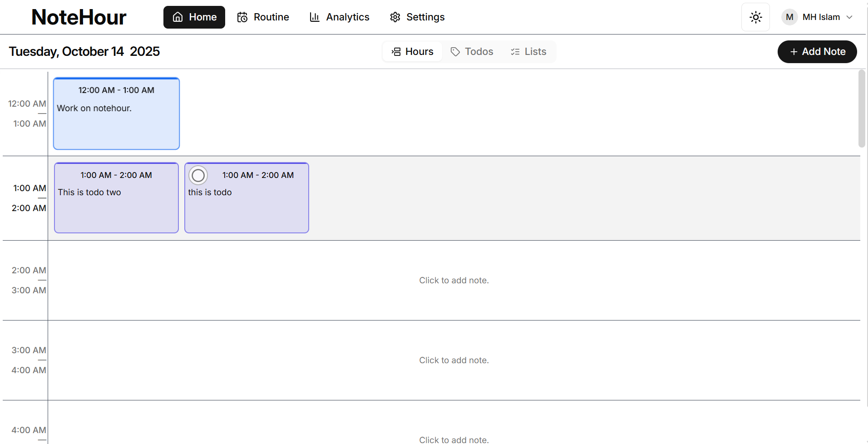The image size is (868, 444).
Task: Add a note in the 4:00 AM slot
Action: pyautogui.click(x=454, y=422)
